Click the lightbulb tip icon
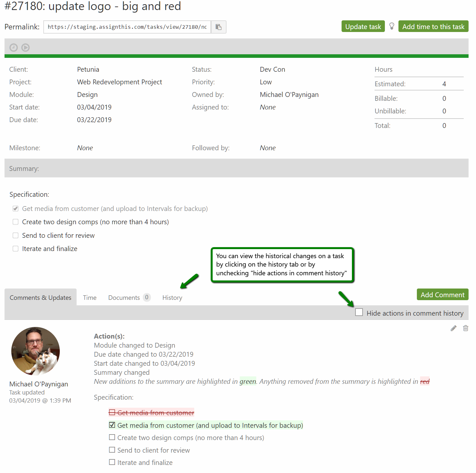 click(392, 26)
